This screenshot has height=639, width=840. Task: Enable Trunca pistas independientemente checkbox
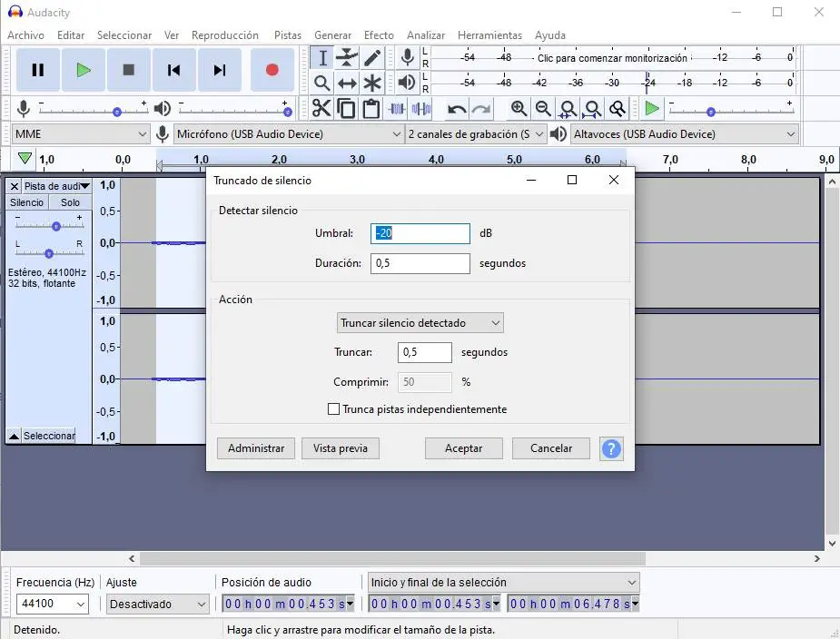[333, 409]
